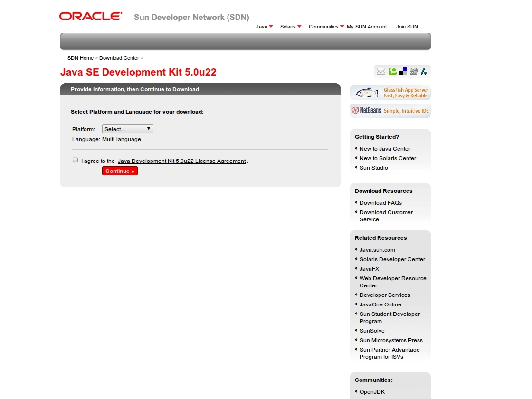Click the Digg sharing icon

[x=413, y=71]
